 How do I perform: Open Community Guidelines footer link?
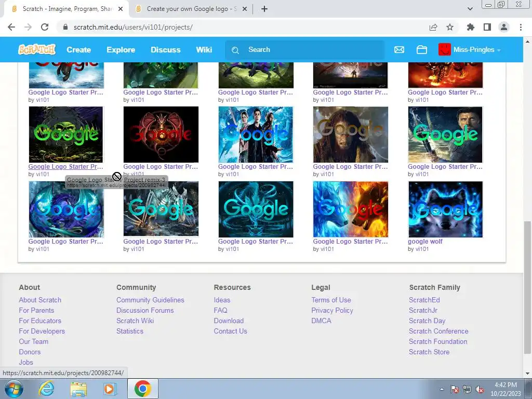click(150, 300)
